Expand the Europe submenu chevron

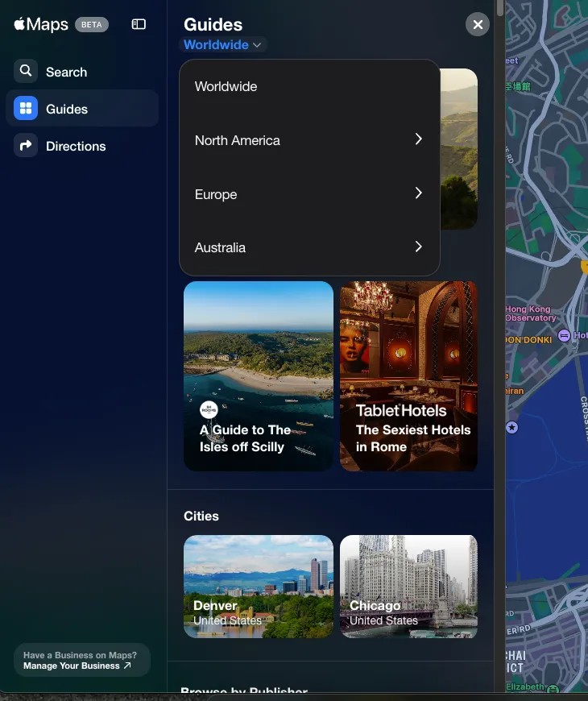(418, 193)
